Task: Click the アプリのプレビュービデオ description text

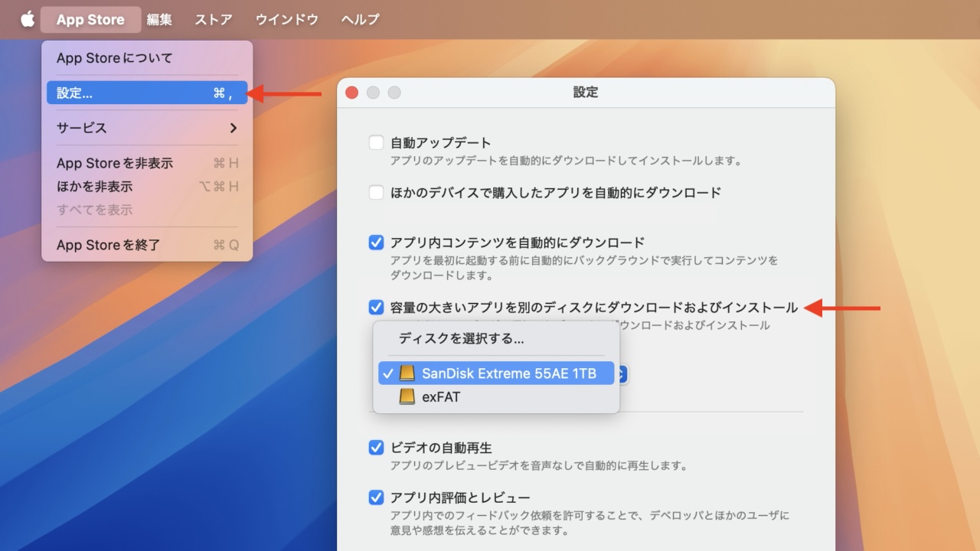Action: 539,465
